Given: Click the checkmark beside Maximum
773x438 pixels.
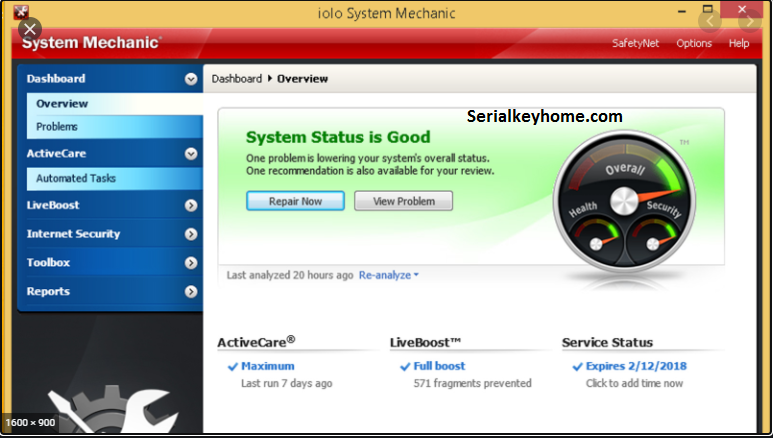Looking at the screenshot, I should click(x=233, y=366).
